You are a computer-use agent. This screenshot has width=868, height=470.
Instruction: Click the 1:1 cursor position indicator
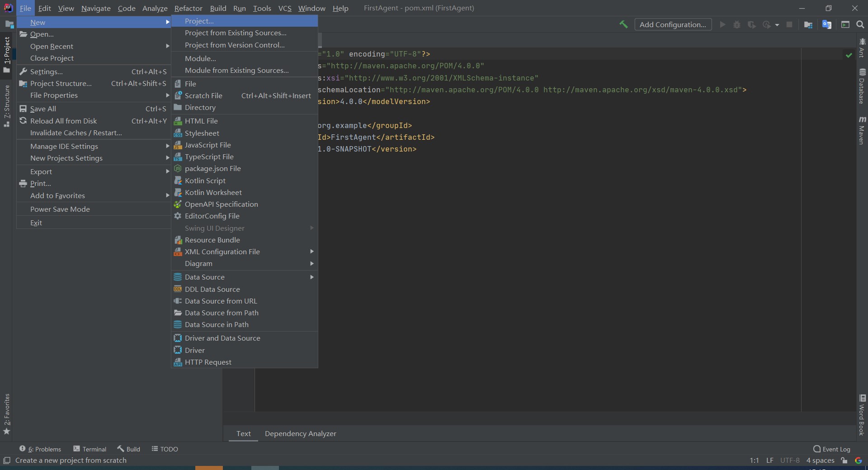click(754, 461)
